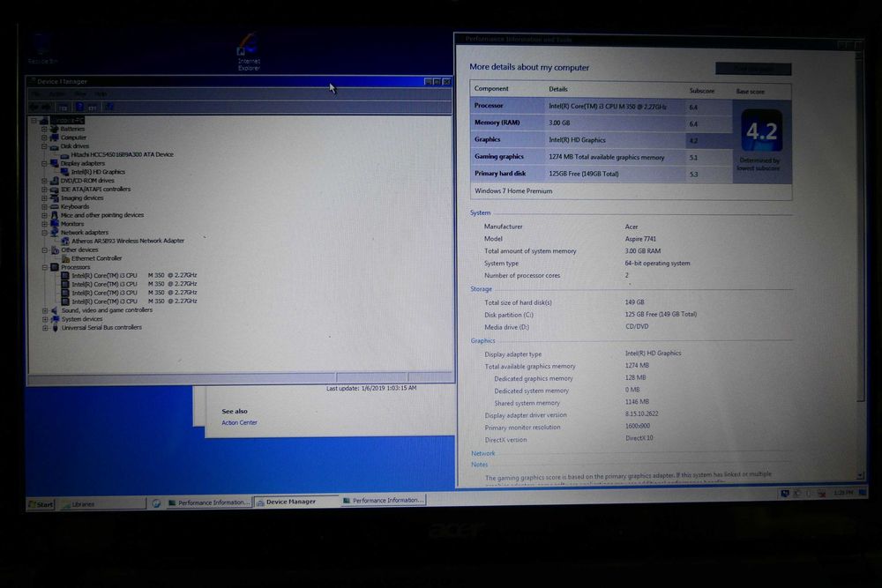Viewport: 882px width, 588px height.
Task: Select the last Intel Core i3 CPU entry
Action: (x=134, y=301)
